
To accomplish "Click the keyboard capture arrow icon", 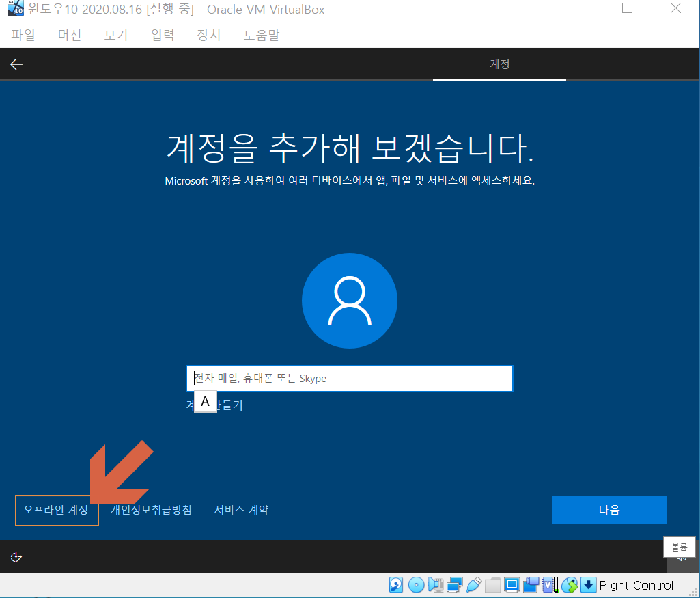I will point(589,584).
